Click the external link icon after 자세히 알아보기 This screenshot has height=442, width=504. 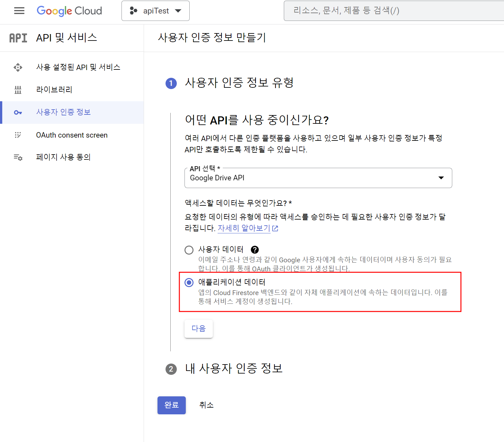[275, 229]
